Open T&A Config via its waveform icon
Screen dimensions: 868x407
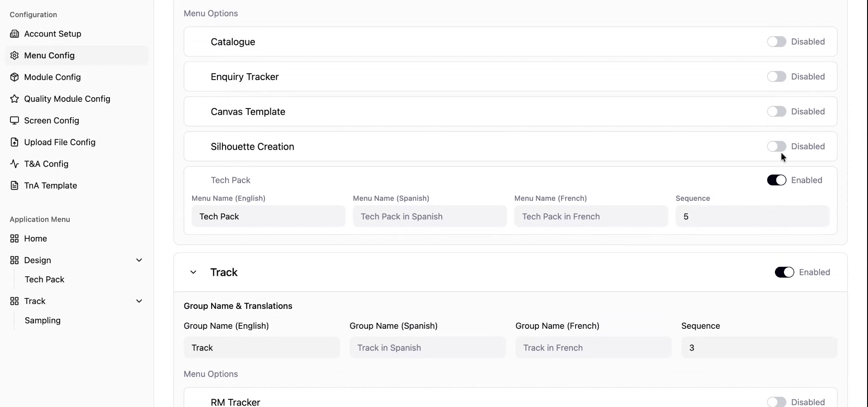[x=15, y=164]
